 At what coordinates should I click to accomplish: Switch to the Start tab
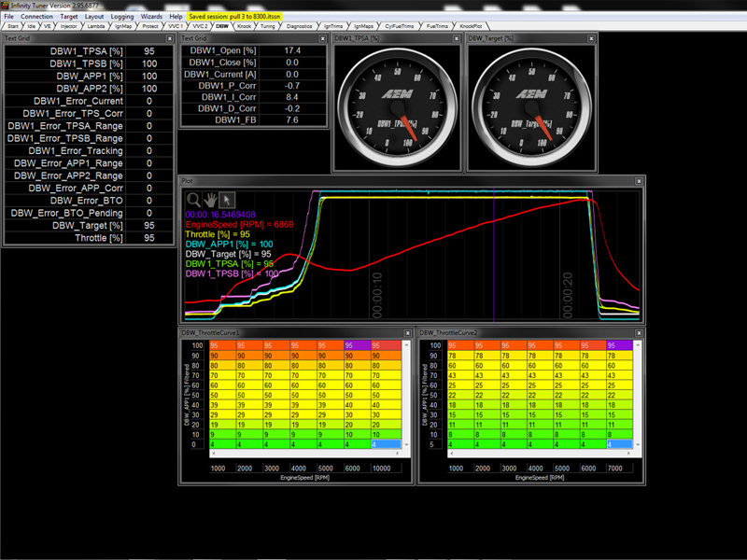[13, 26]
